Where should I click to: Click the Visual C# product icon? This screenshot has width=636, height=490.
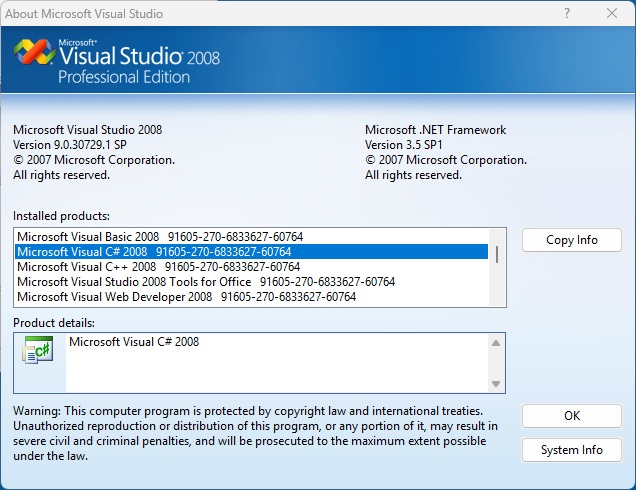(38, 350)
